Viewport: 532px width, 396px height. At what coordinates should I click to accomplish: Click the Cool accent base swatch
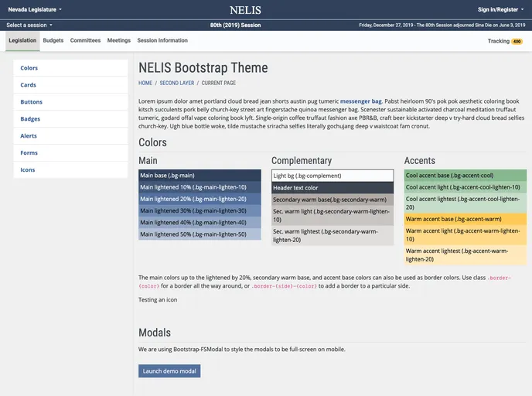coord(465,176)
